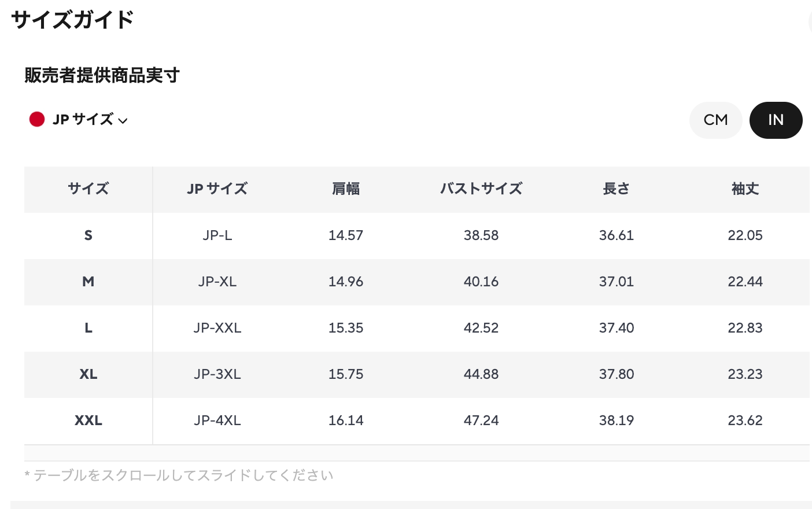Viewport: 812px width, 509px height.
Task: Switch measurements to CM units
Action: 715,120
